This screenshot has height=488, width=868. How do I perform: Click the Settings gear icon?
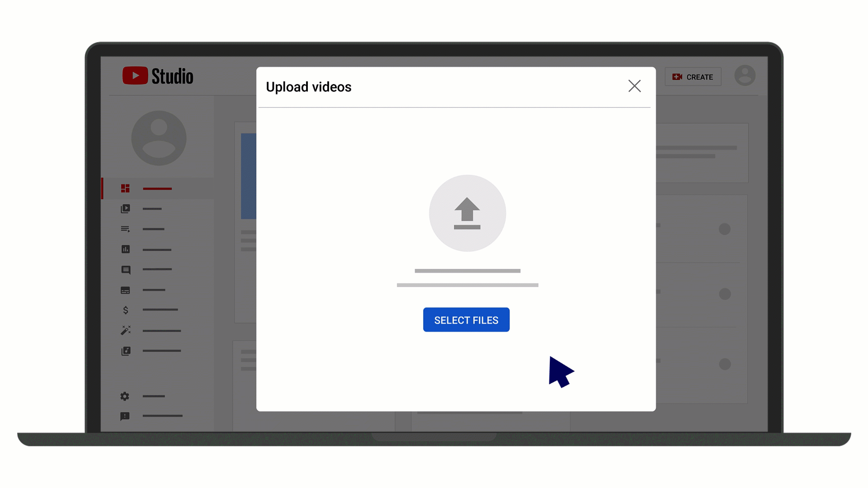[125, 396]
